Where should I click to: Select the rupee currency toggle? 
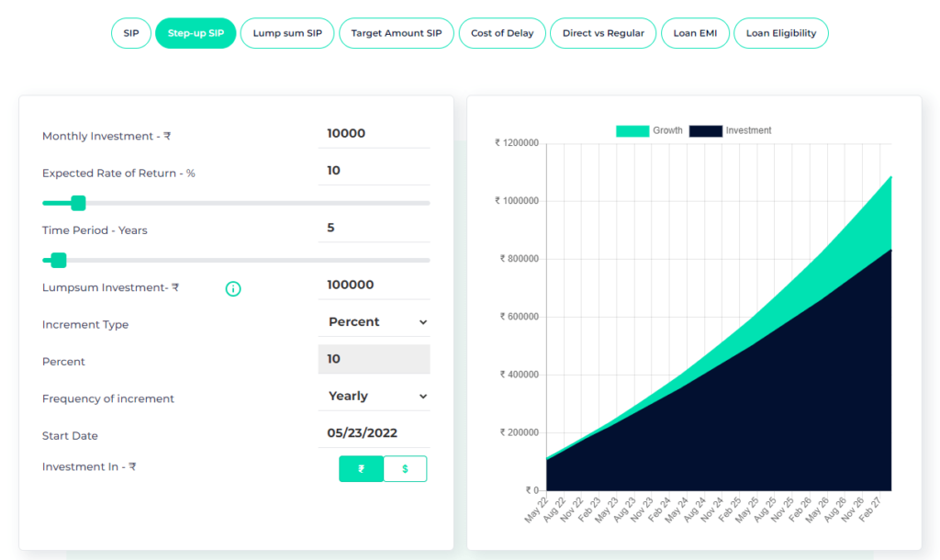coord(361,469)
